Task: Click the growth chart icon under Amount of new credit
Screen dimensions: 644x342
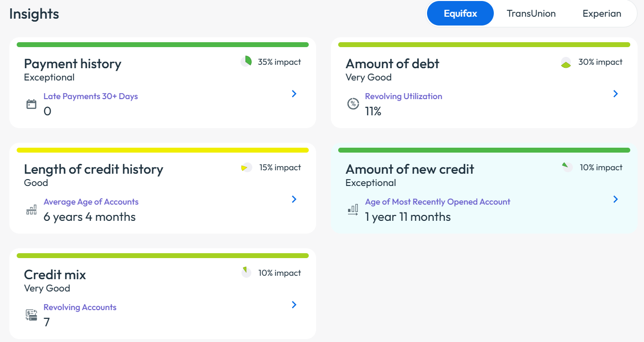Action: pos(353,209)
